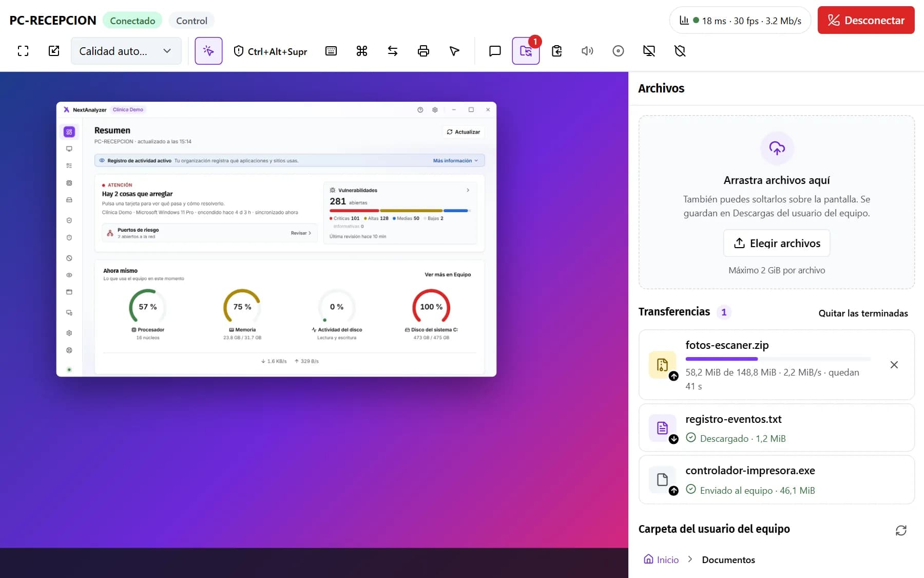
Task: Open the connection stats 18 ms indicator
Action: click(x=740, y=21)
